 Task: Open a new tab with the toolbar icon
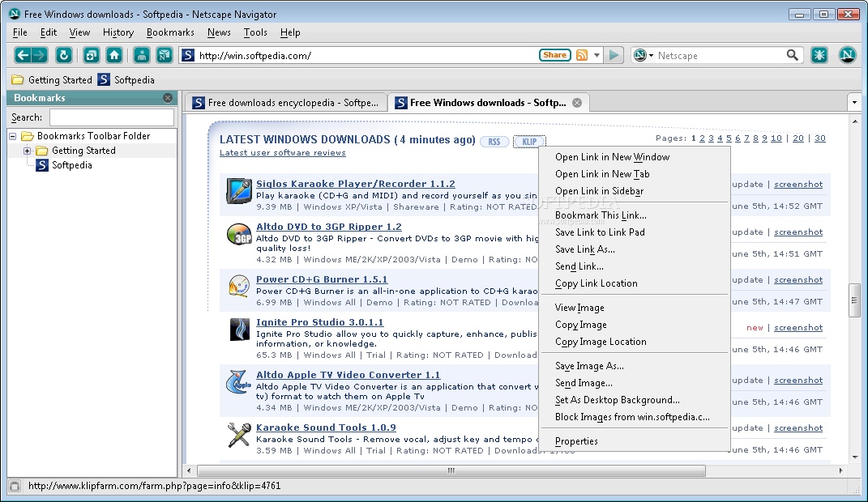click(x=92, y=55)
